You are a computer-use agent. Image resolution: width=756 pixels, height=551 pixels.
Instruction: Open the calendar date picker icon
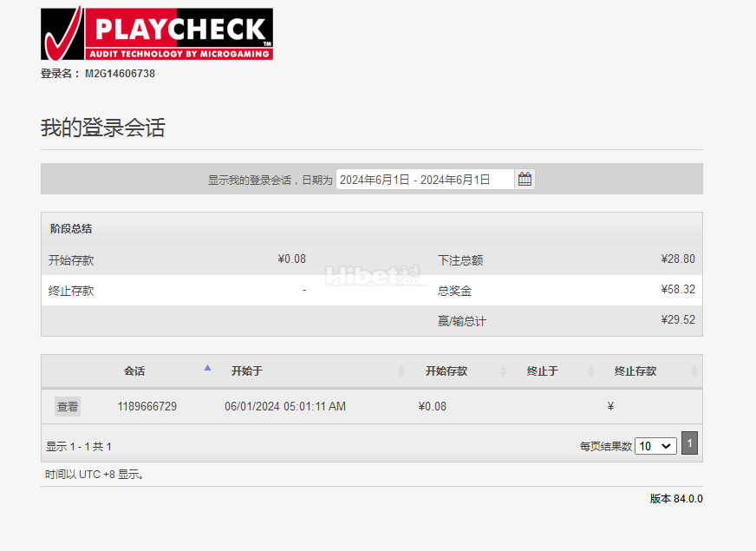(x=525, y=180)
